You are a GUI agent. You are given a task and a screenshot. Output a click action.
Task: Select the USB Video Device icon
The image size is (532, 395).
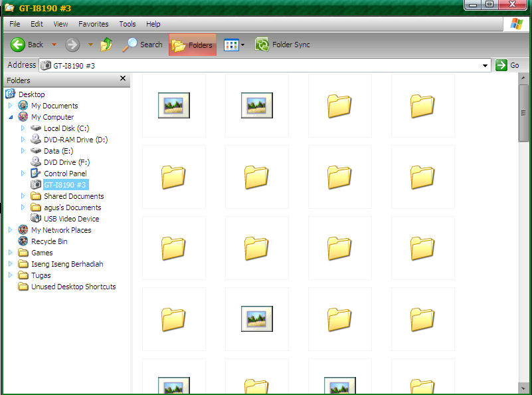pyautogui.click(x=36, y=218)
